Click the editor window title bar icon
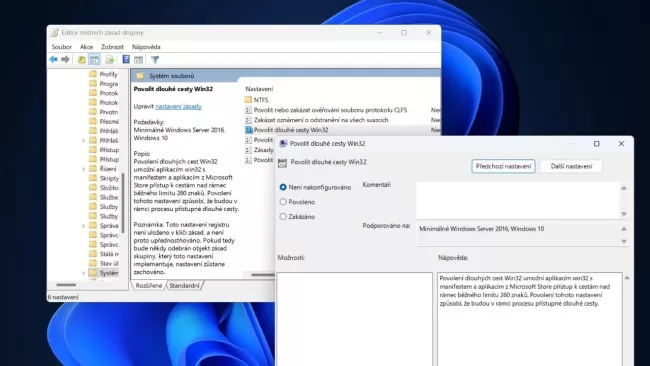 (x=55, y=32)
